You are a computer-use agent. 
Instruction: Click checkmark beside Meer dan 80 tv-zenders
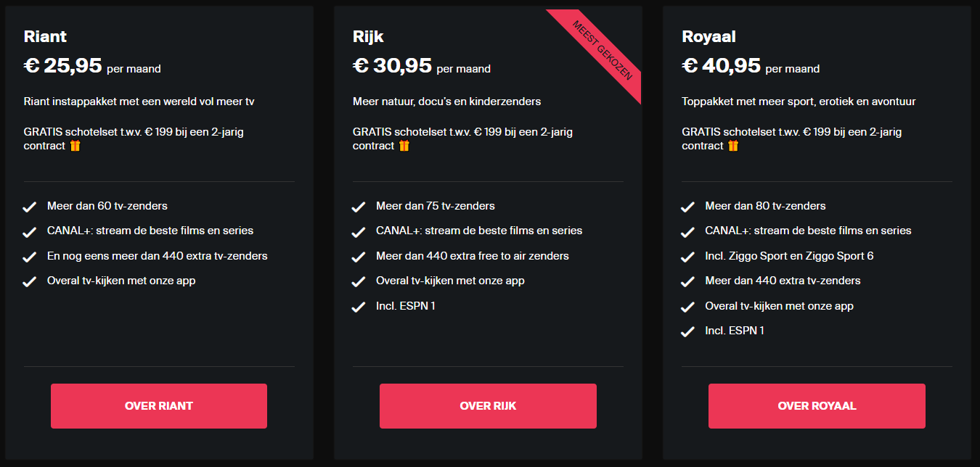[x=687, y=207]
